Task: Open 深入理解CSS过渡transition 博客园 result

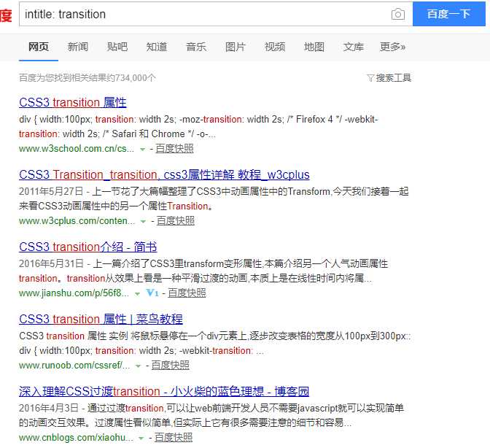Action: pos(164,391)
